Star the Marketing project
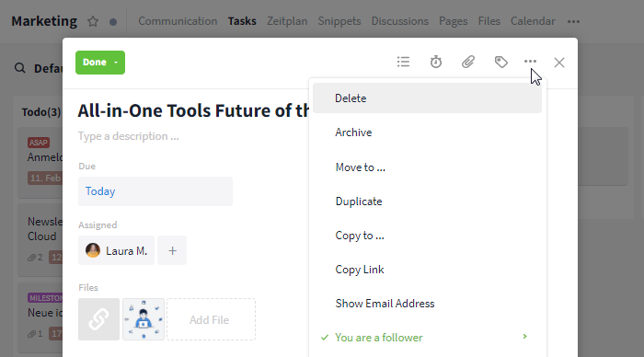The width and height of the screenshot is (644, 357). tap(93, 21)
